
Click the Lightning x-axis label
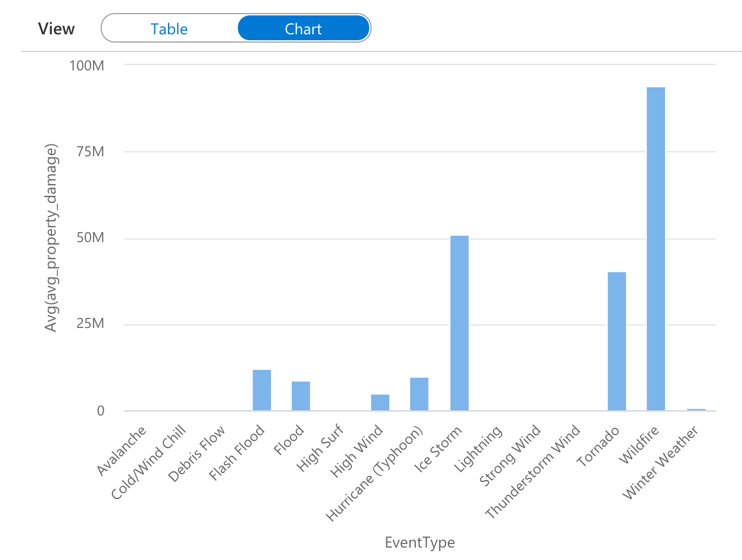[x=478, y=449]
